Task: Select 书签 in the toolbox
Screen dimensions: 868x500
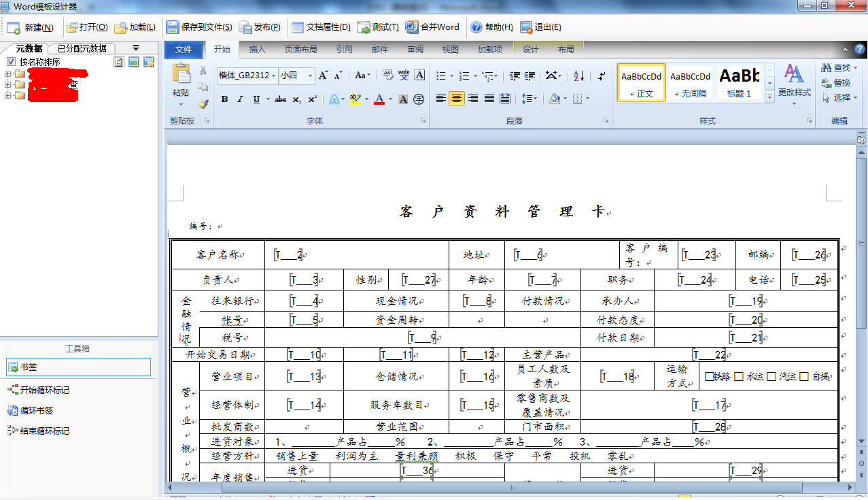Action: 78,367
